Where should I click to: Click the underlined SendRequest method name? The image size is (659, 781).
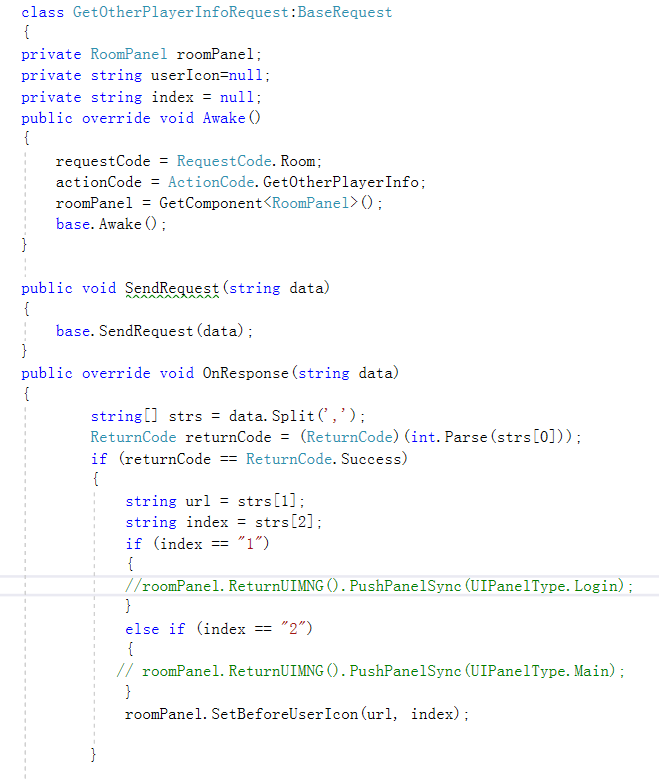pyautogui.click(x=172, y=288)
